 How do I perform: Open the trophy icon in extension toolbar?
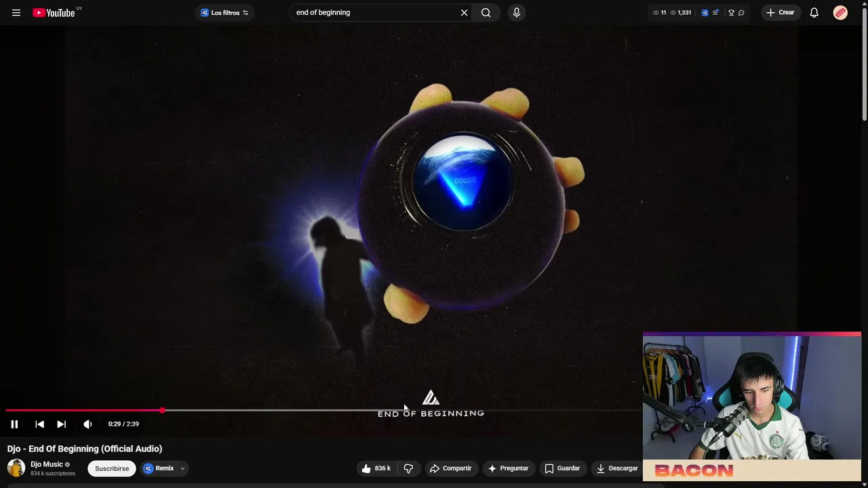point(731,12)
